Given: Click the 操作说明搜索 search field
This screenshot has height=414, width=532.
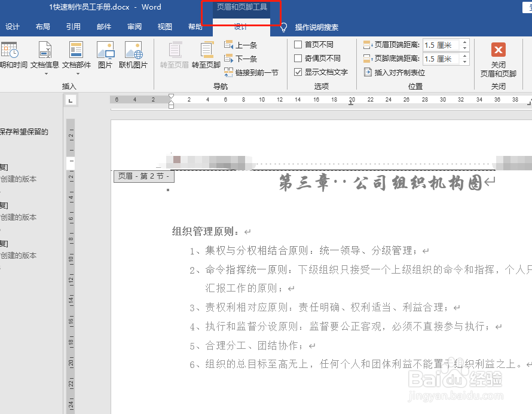Looking at the screenshot, I should tap(316, 26).
